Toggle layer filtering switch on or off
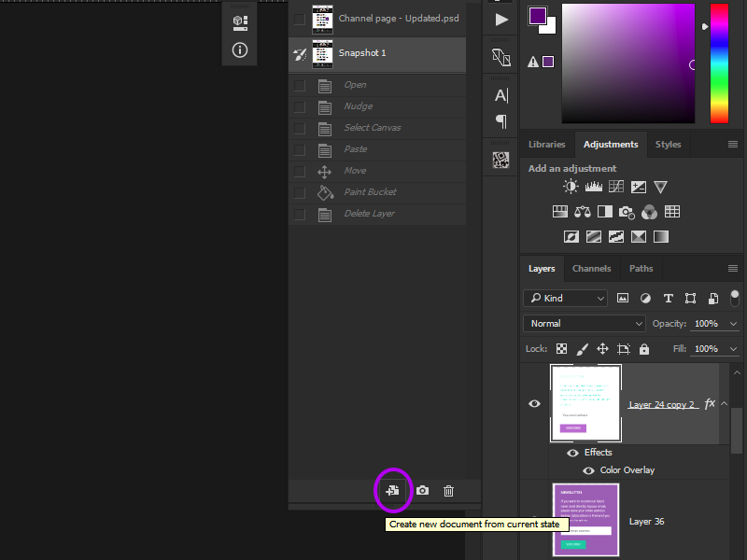 735,298
